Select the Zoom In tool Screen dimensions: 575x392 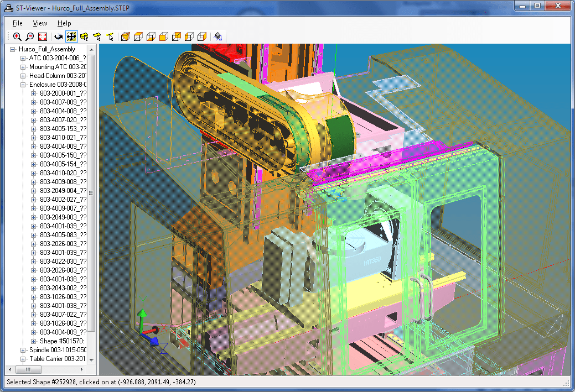17,36
